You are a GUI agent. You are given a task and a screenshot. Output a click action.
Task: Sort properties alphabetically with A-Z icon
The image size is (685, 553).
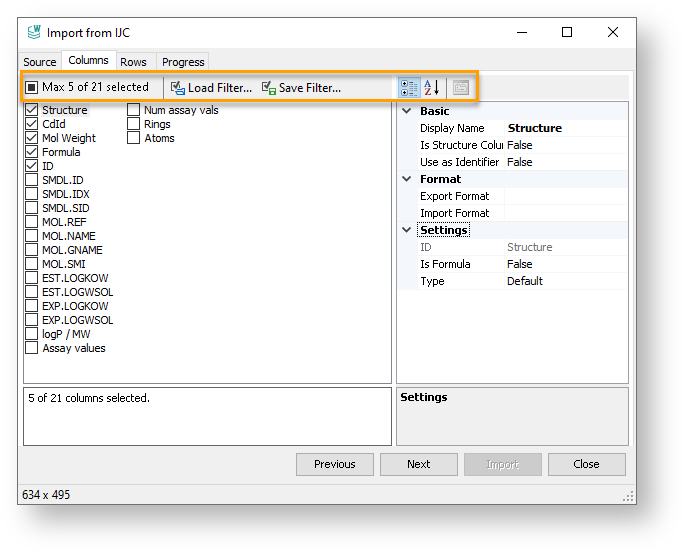432,88
